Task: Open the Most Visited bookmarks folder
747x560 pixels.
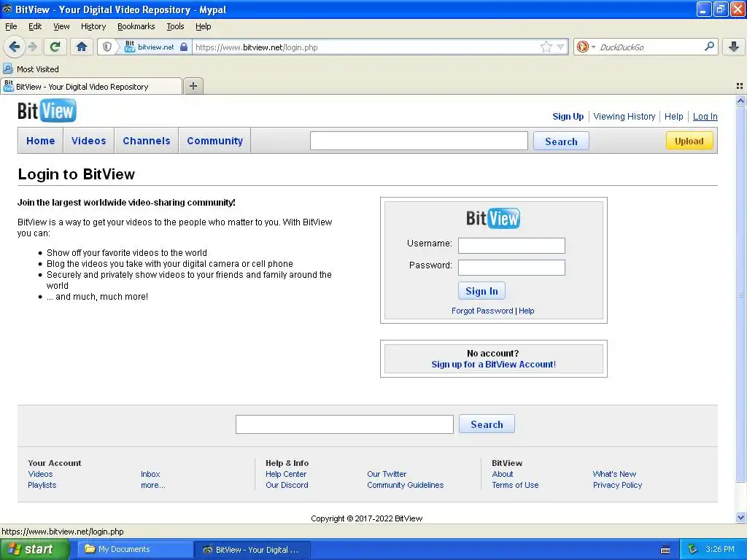Action: coord(31,69)
